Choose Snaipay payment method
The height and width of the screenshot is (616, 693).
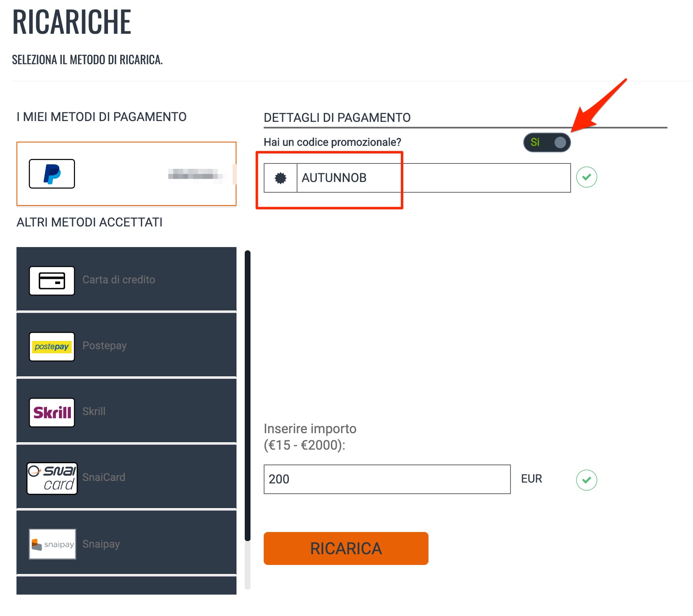[126, 543]
